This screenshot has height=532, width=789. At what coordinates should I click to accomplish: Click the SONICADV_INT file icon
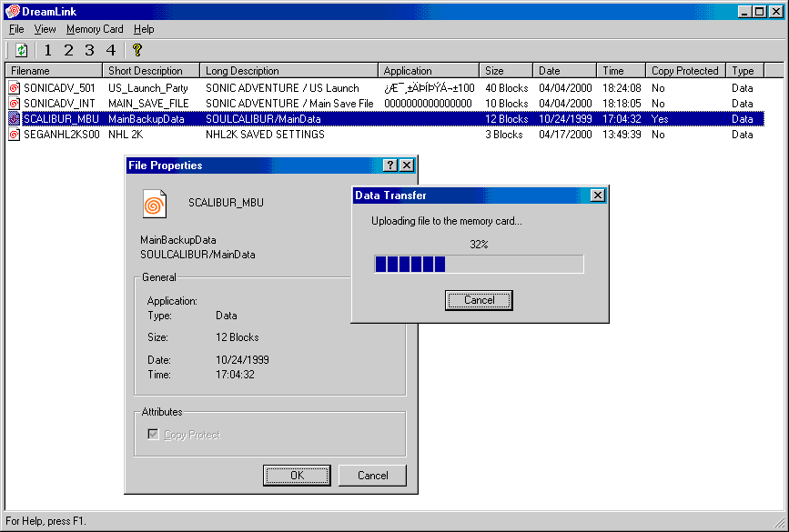(14, 104)
